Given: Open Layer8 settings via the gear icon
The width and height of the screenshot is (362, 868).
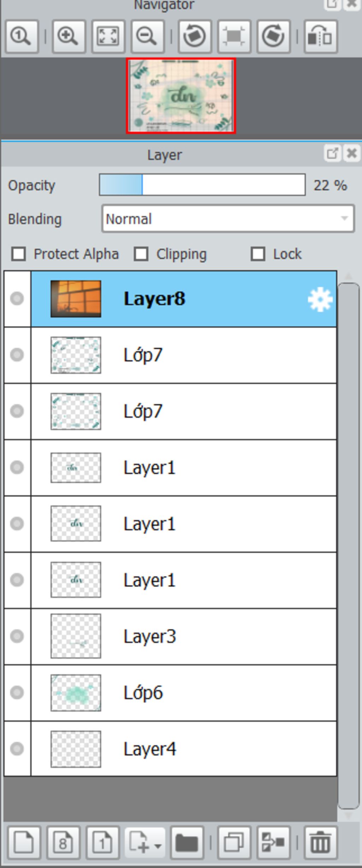Looking at the screenshot, I should click(x=320, y=299).
